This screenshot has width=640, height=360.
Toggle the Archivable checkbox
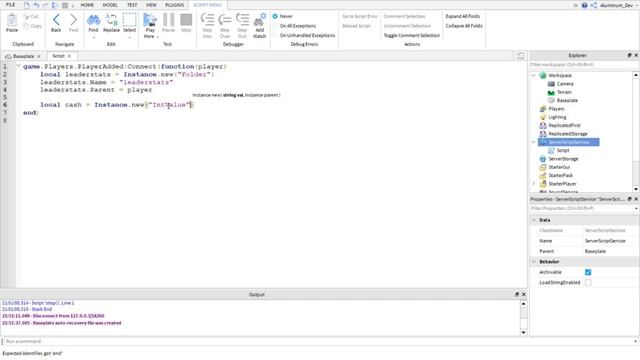588,272
